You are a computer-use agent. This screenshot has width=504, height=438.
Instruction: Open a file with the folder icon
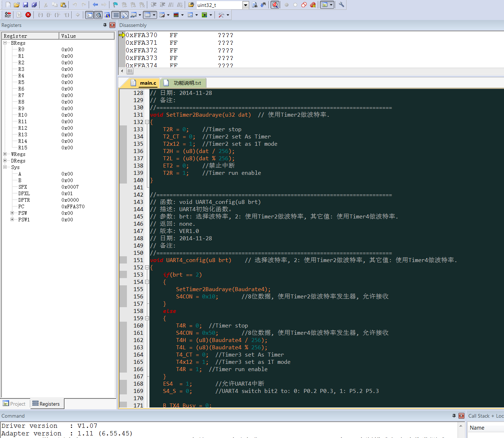[x=17, y=5]
